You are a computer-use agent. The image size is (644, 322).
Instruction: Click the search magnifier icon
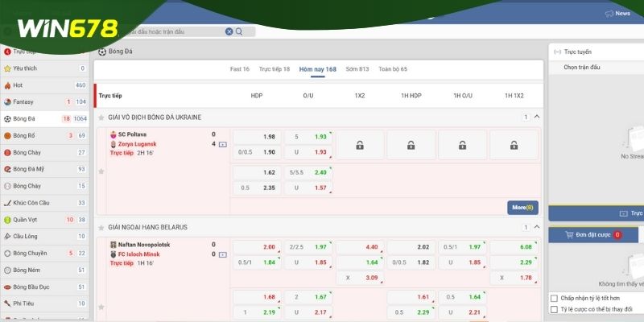tap(239, 31)
